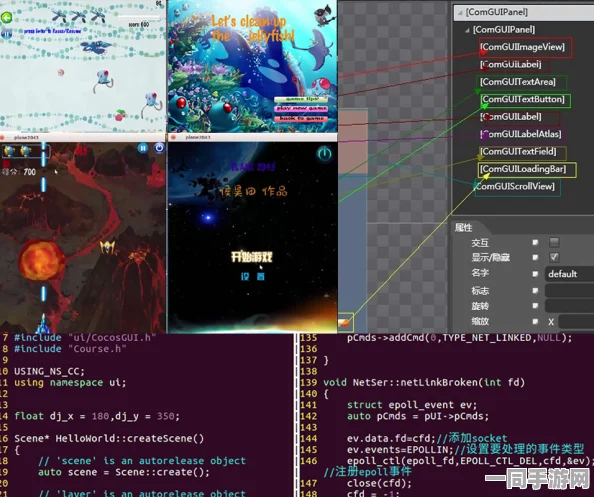
Task: Click 'auto pCmds = pUI->pCmds;' line
Action: click(x=418, y=416)
